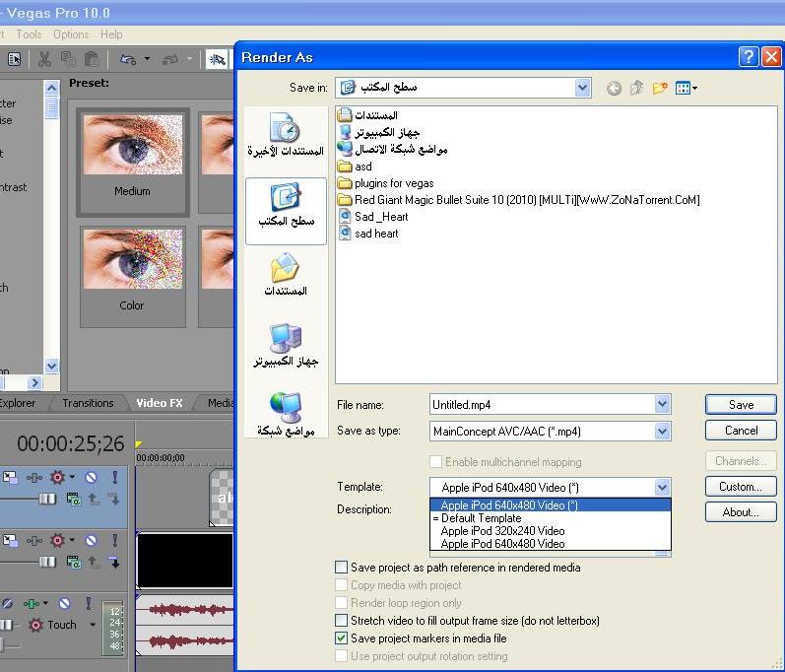Switch to the Video FX tab

tap(160, 403)
